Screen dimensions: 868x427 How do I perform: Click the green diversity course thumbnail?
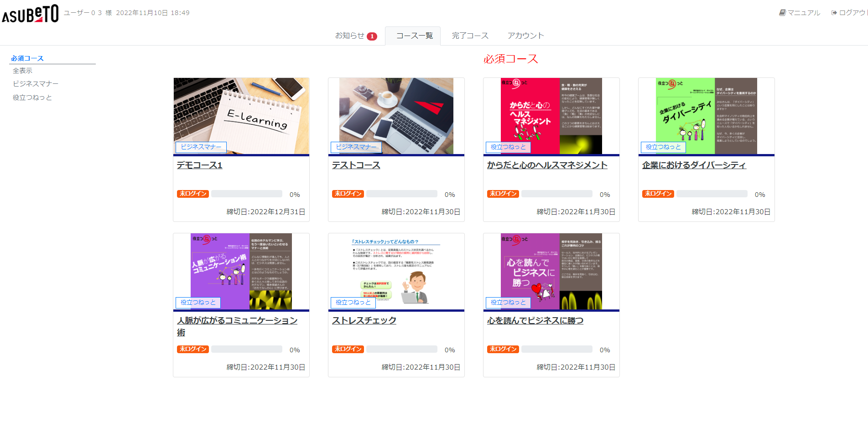pos(706,116)
